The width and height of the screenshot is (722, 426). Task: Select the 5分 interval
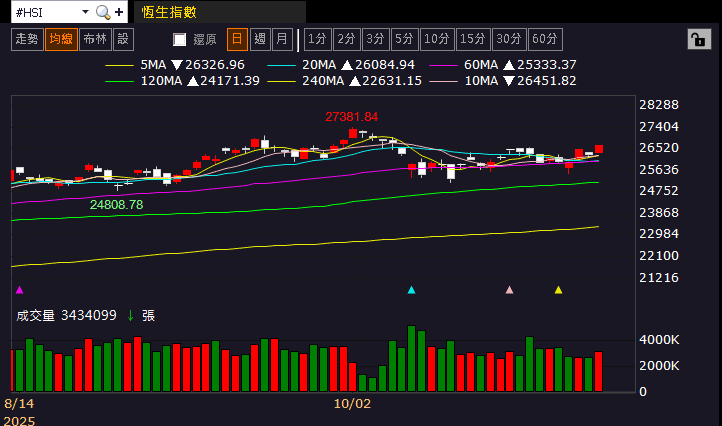(405, 39)
